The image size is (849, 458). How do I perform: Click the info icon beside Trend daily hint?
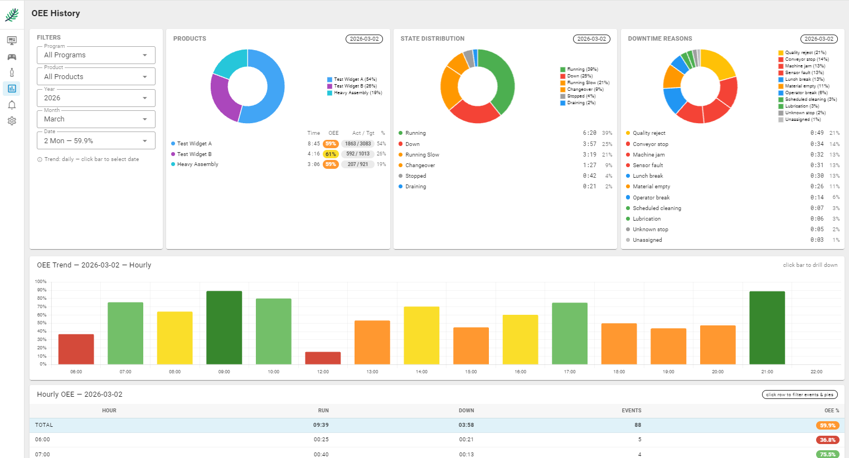(x=40, y=159)
